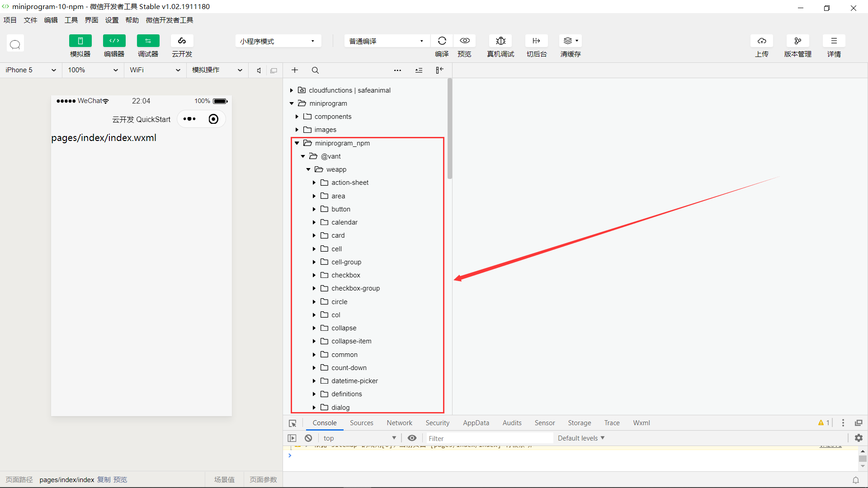Open the 工具 (Tools) menu
868x488 pixels.
tap(71, 20)
